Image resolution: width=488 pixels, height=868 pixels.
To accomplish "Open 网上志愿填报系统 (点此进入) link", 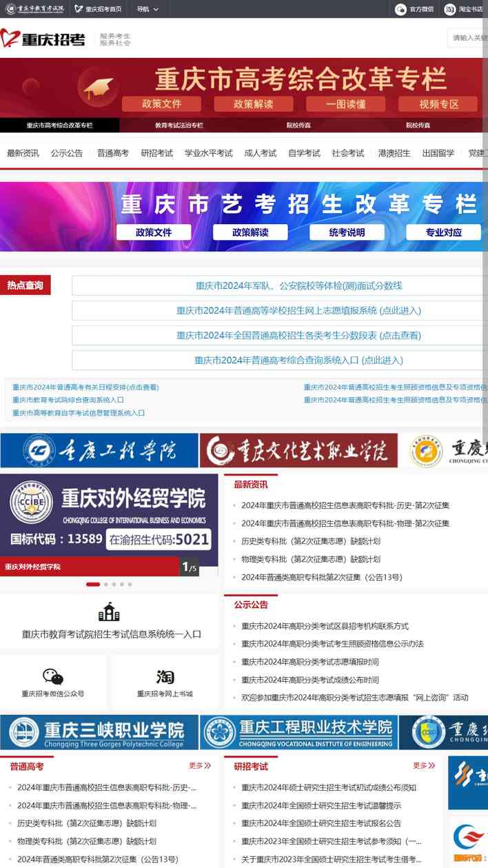I will (x=298, y=310).
